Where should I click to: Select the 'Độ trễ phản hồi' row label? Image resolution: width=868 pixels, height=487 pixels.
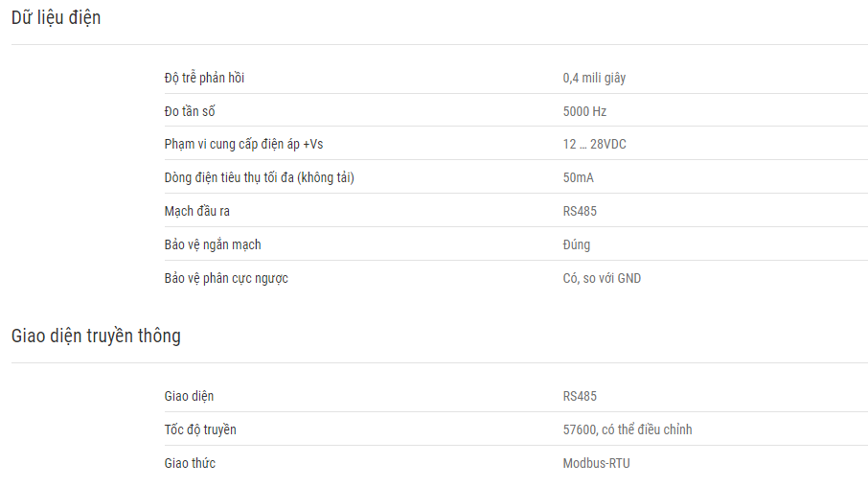click(204, 78)
